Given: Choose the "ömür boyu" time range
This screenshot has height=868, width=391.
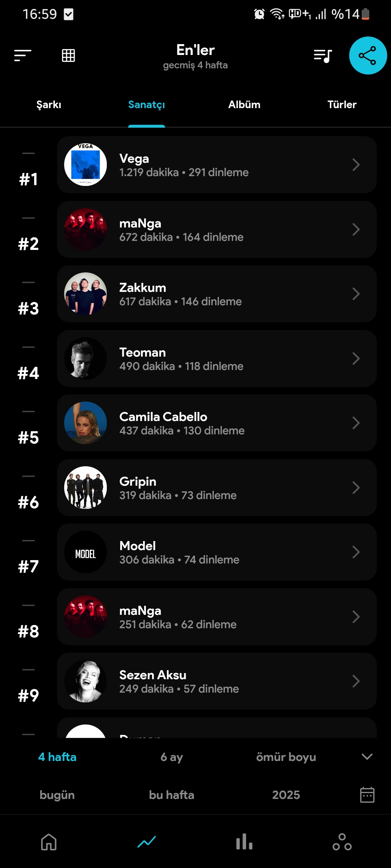Looking at the screenshot, I should click(x=286, y=757).
